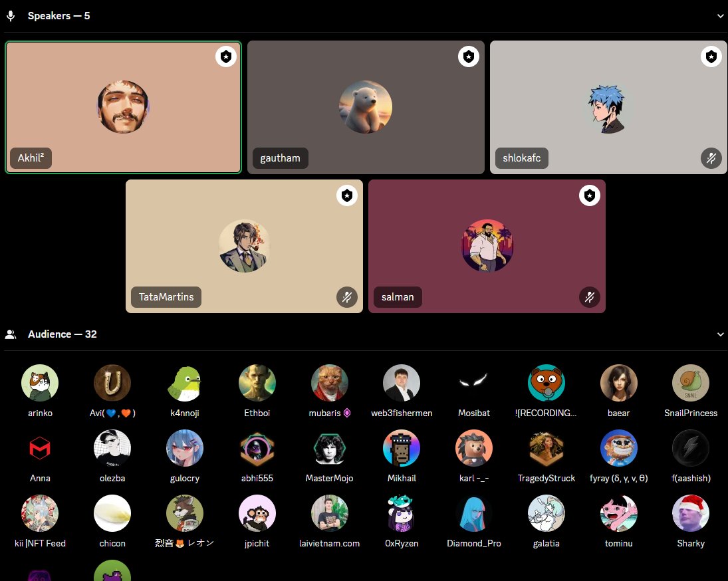Select the Speakers — 5 section header
The width and height of the screenshot is (728, 581).
pos(59,15)
